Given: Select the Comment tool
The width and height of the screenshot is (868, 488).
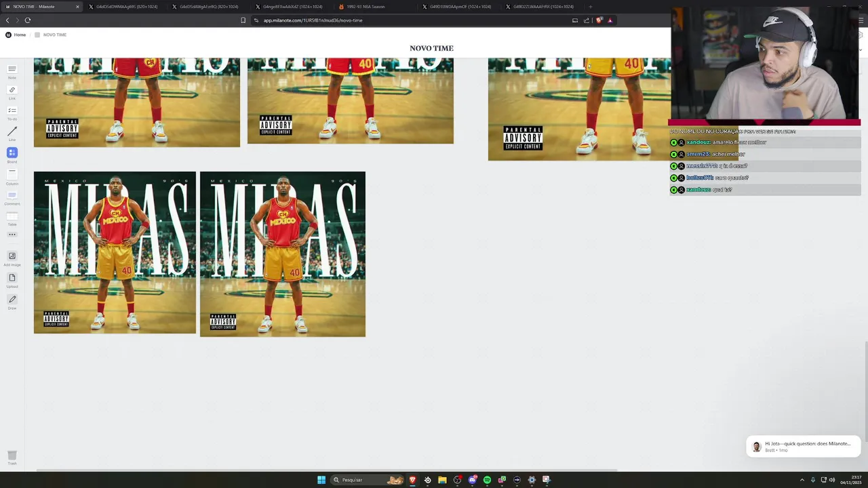Looking at the screenshot, I should (12, 197).
